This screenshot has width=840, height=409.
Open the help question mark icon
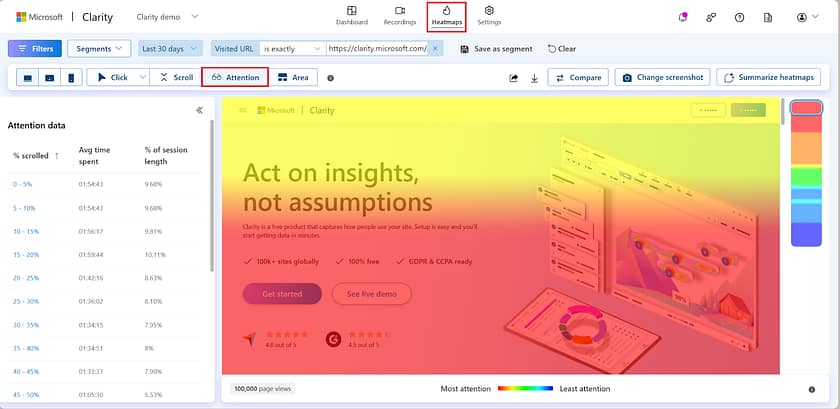(x=739, y=17)
